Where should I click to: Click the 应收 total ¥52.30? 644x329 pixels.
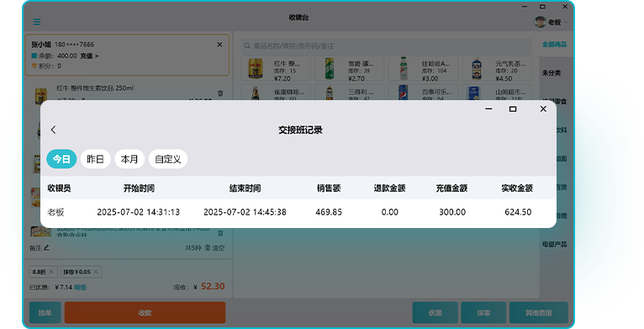pos(213,287)
